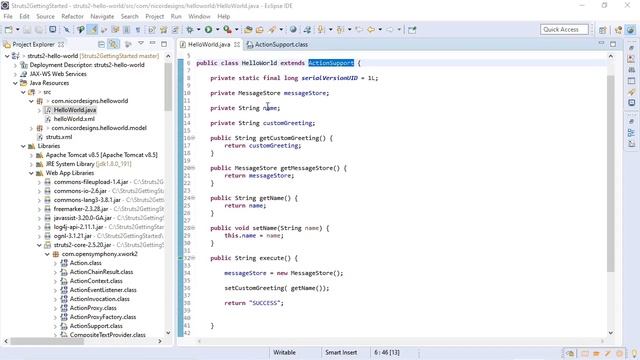
Task: Open the Window menu
Action: point(199,16)
